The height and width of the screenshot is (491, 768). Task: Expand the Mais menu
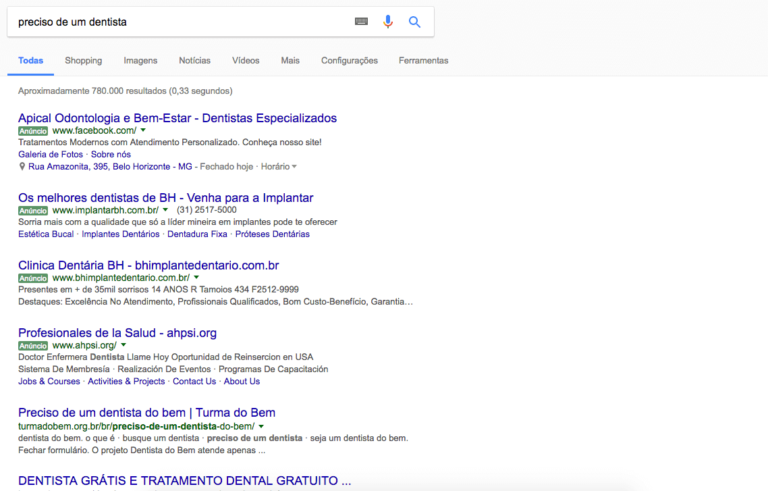[290, 61]
